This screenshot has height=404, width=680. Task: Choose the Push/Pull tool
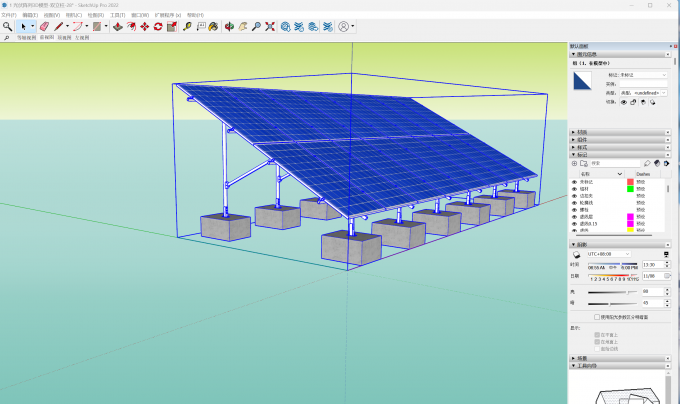pyautogui.click(x=117, y=26)
